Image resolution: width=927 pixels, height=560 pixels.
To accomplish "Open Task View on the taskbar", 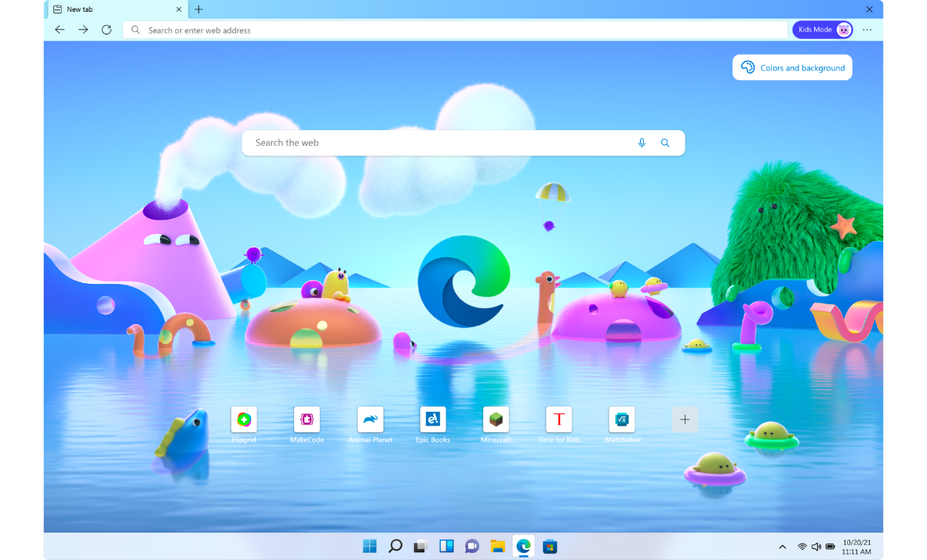I will [x=420, y=546].
